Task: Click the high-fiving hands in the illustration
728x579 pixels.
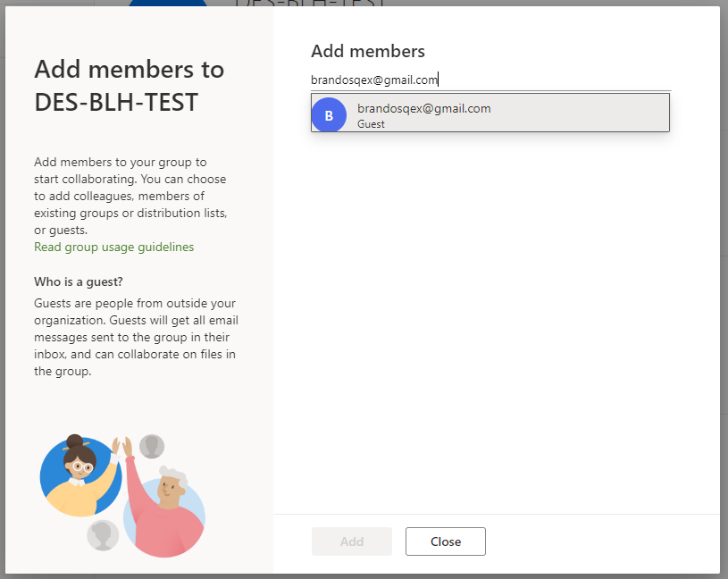Action: tap(122, 447)
